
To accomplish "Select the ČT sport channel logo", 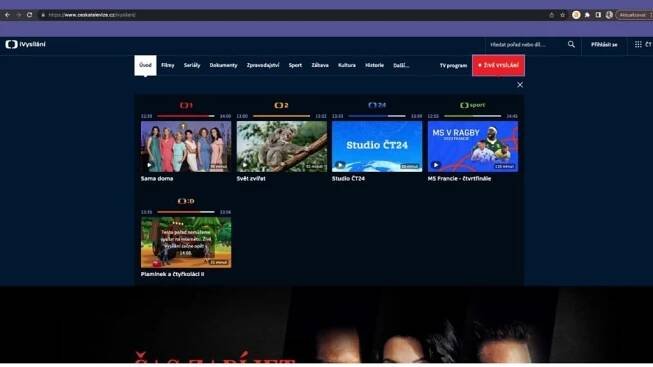I will tap(473, 105).
